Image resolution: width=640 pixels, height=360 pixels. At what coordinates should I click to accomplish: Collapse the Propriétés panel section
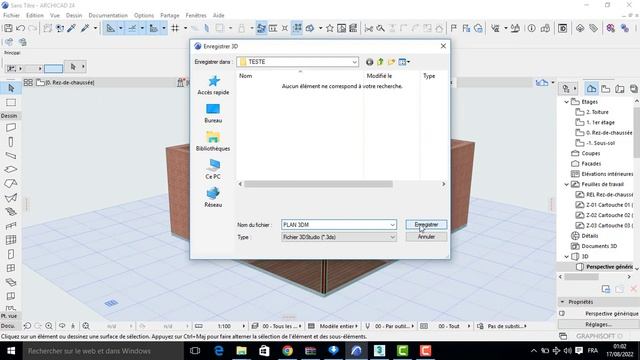point(562,302)
